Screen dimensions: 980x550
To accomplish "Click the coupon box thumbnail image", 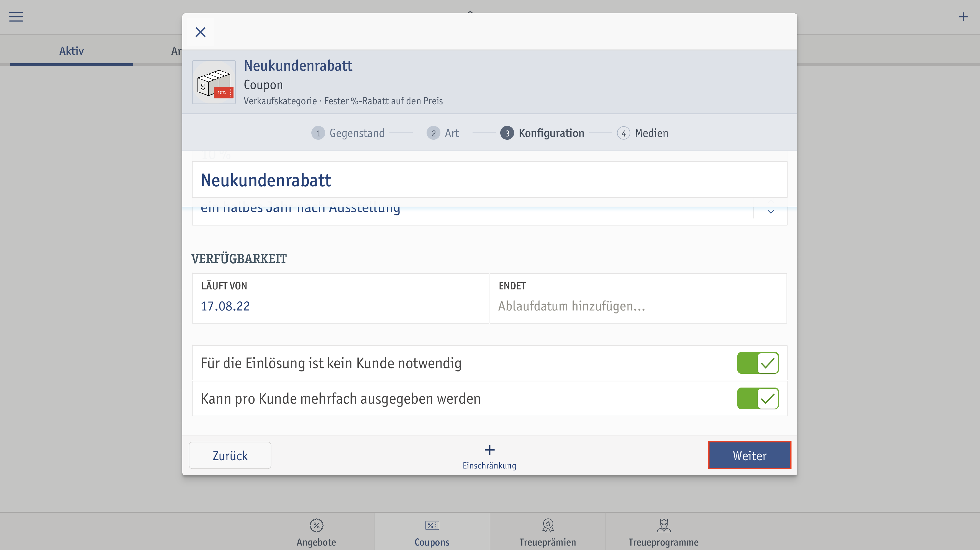I will click(x=214, y=82).
